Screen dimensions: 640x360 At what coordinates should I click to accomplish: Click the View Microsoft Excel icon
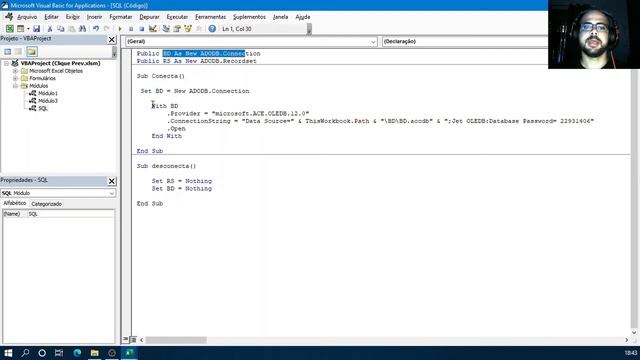point(9,29)
